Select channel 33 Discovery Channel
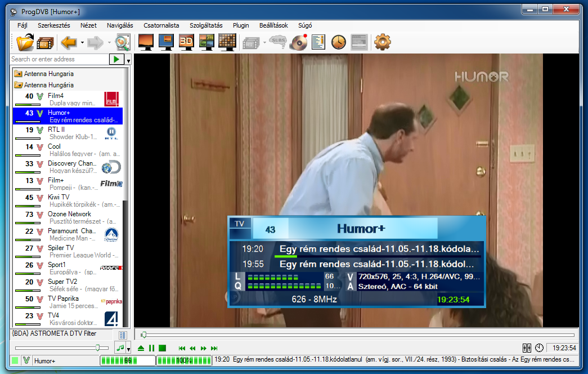The height and width of the screenshot is (374, 588). (x=68, y=167)
